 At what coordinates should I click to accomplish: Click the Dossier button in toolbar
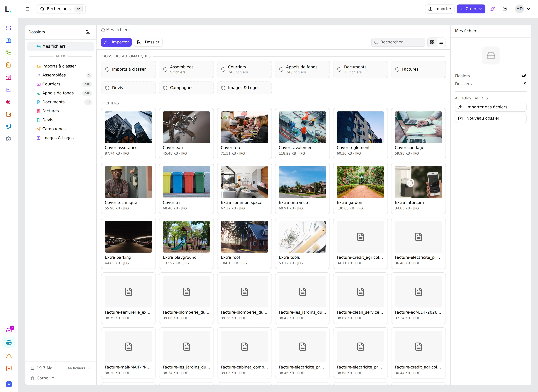[x=148, y=42]
